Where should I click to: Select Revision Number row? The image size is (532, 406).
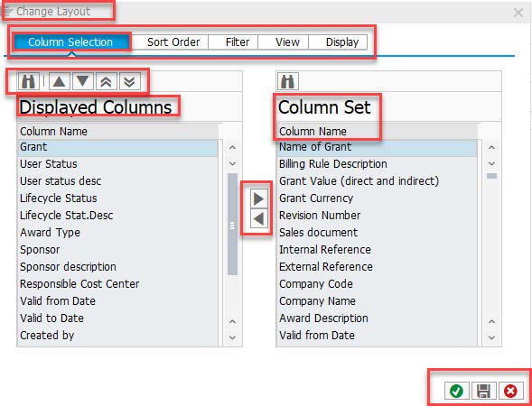(377, 216)
